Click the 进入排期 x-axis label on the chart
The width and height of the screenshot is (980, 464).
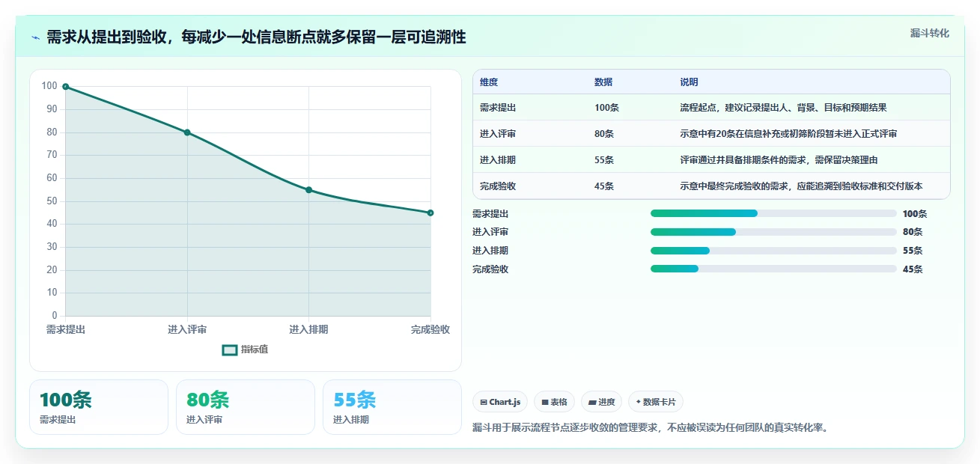click(x=308, y=329)
